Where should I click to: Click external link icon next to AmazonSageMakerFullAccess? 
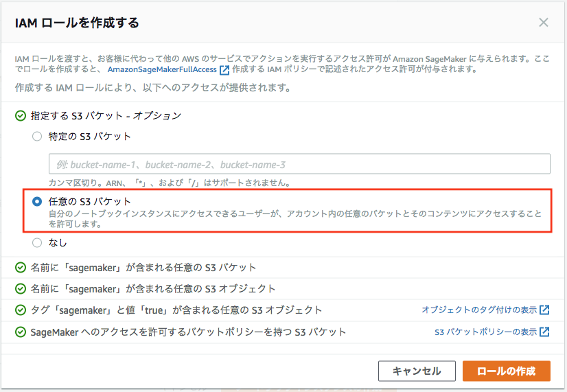224,70
